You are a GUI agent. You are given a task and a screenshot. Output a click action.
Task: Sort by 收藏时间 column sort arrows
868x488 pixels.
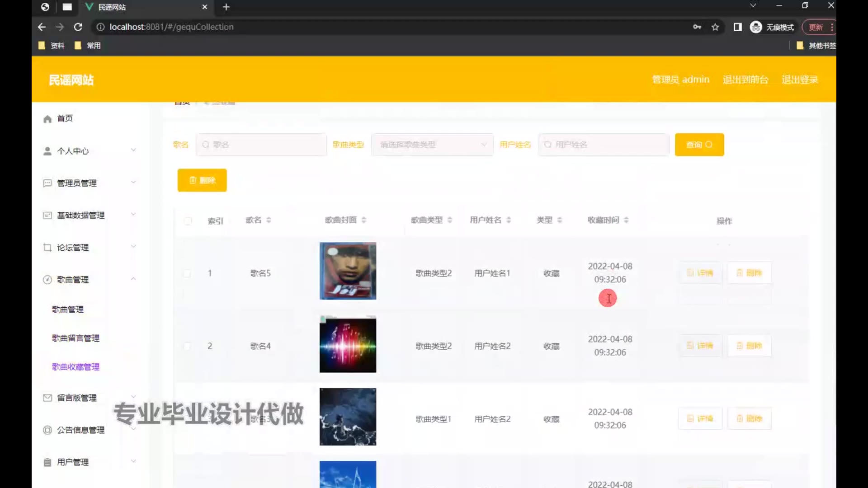point(626,220)
